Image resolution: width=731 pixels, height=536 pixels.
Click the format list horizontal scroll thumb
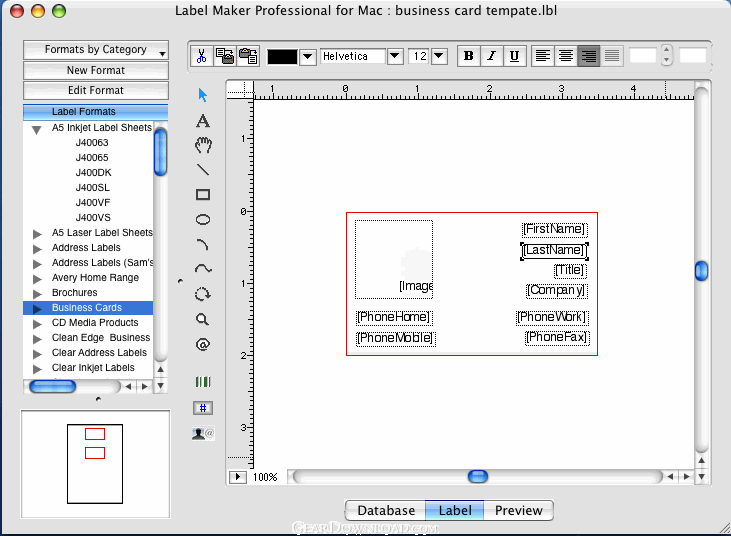tap(53, 386)
